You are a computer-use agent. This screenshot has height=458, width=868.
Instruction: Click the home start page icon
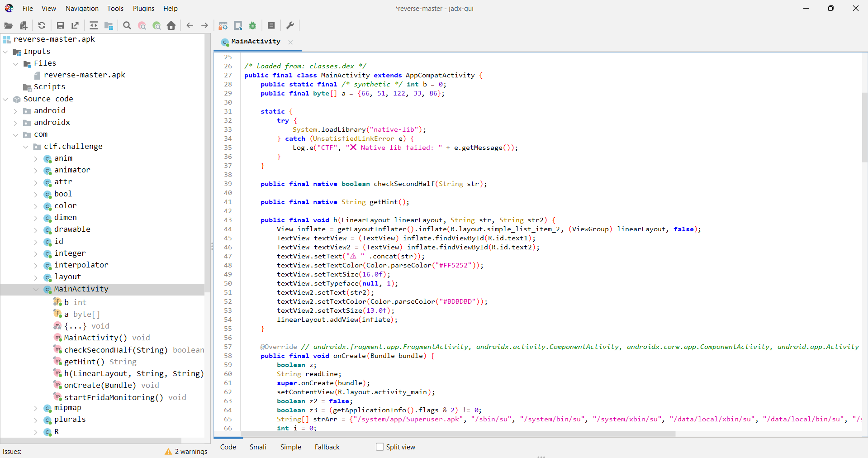pos(171,26)
